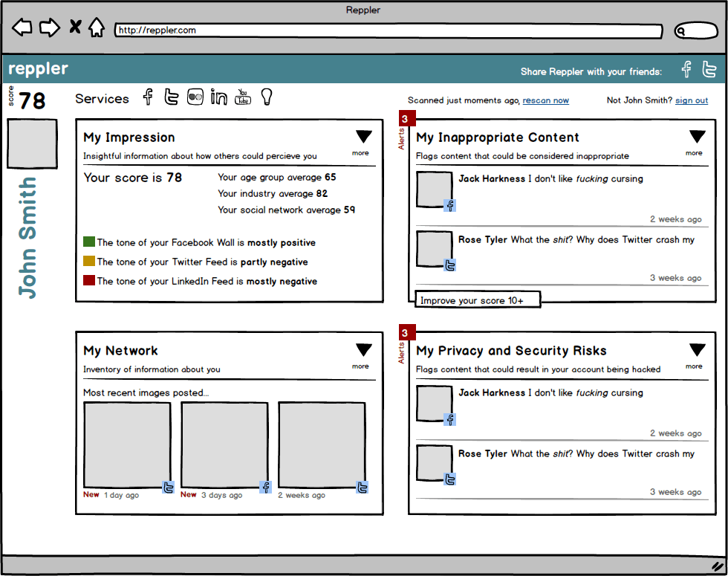Expand the My Network panel arrow
The height and width of the screenshot is (576, 728).
(x=363, y=350)
